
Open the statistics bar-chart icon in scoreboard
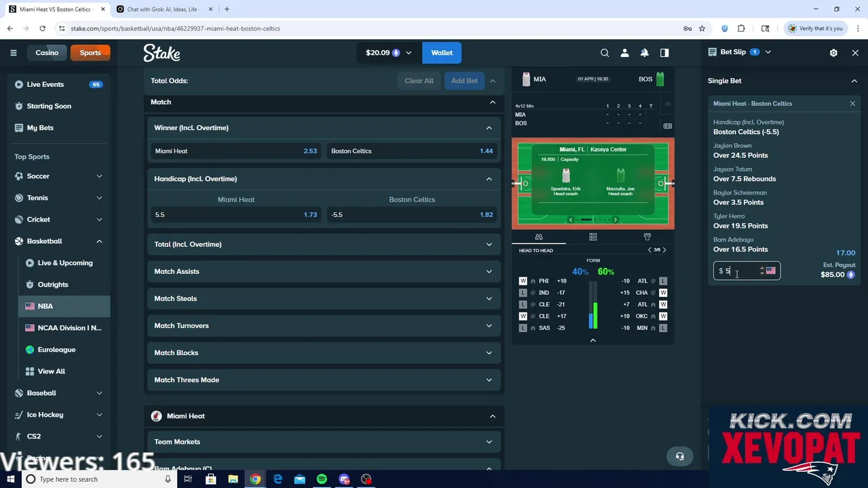tap(667, 104)
